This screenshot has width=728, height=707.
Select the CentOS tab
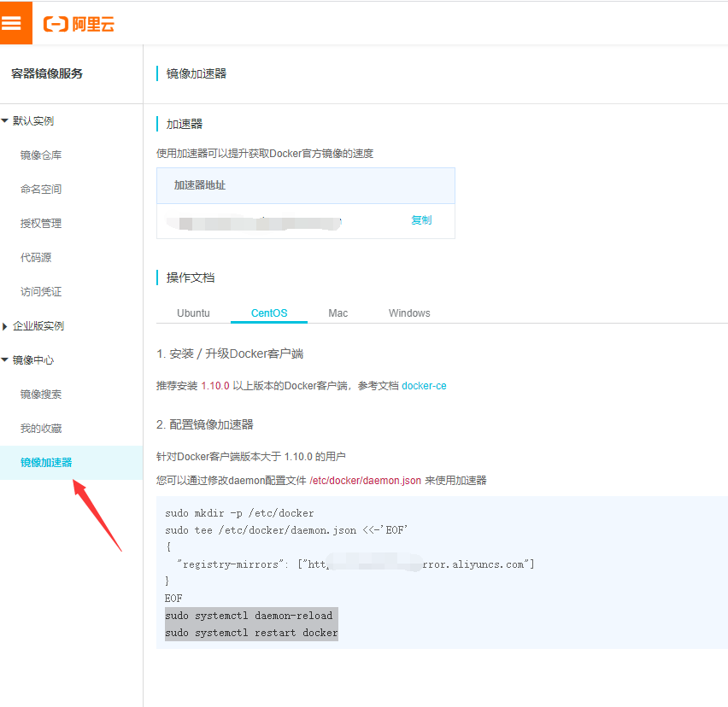click(268, 313)
